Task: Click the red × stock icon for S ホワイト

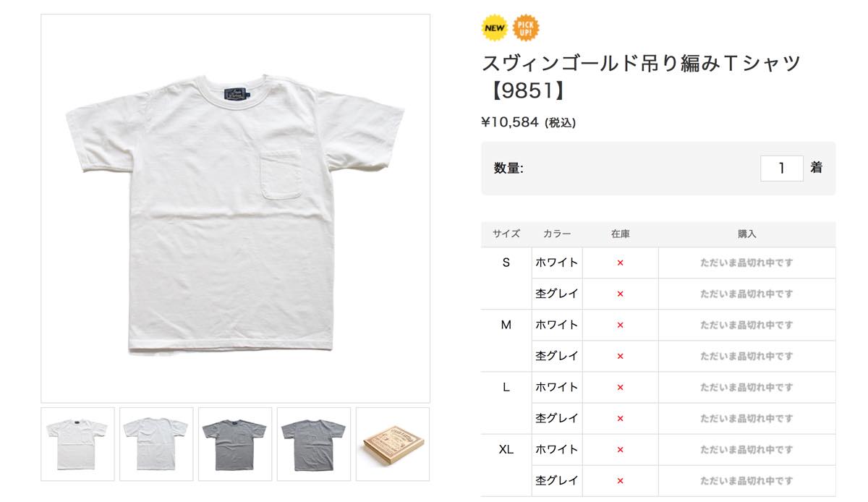Action: pos(620,263)
